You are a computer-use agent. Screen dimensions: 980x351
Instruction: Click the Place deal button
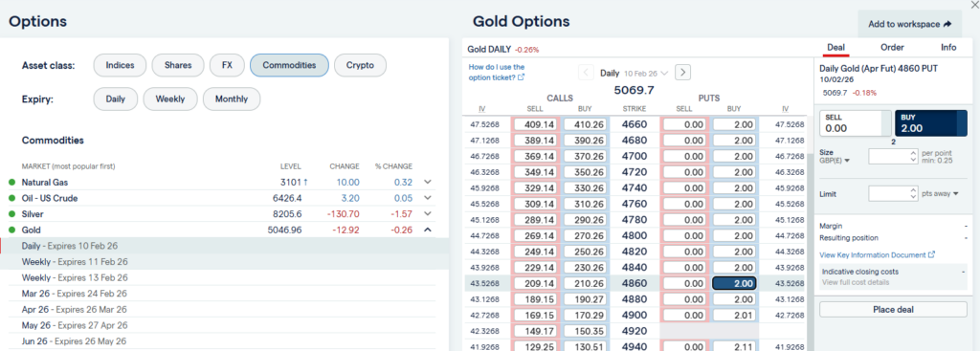pyautogui.click(x=893, y=309)
